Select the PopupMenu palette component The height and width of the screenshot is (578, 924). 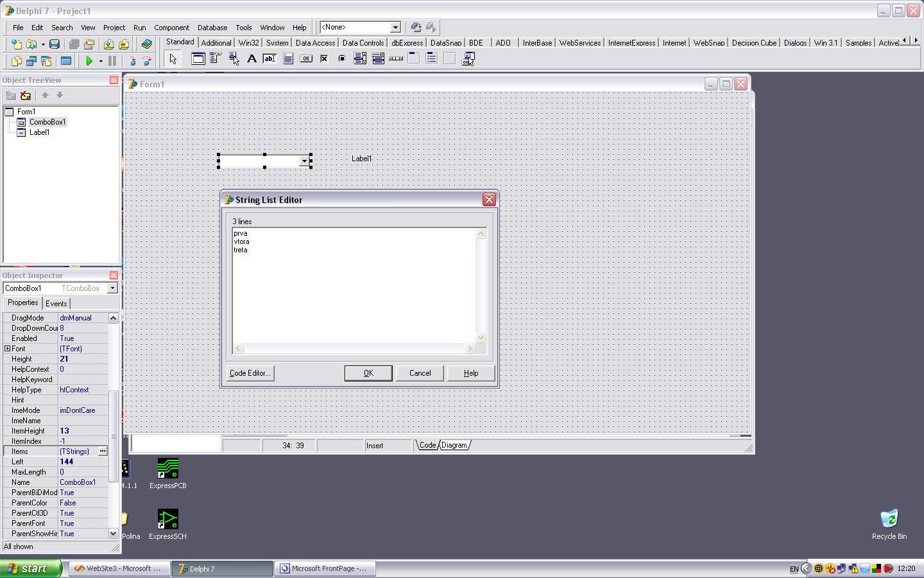coord(234,58)
